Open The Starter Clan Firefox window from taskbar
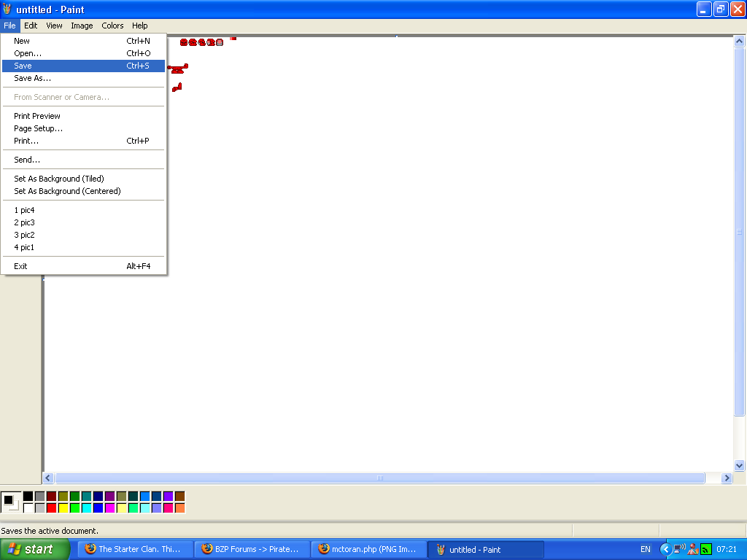747x560 pixels. (135, 549)
